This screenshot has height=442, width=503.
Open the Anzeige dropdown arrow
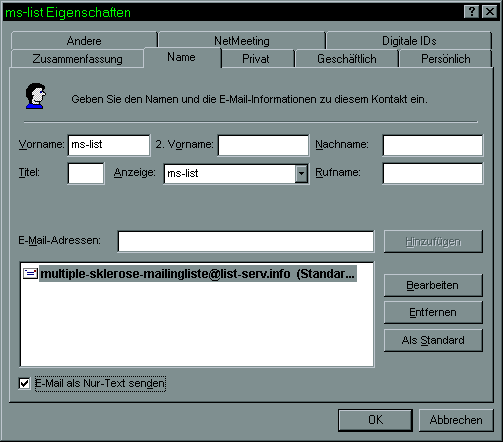(x=301, y=173)
